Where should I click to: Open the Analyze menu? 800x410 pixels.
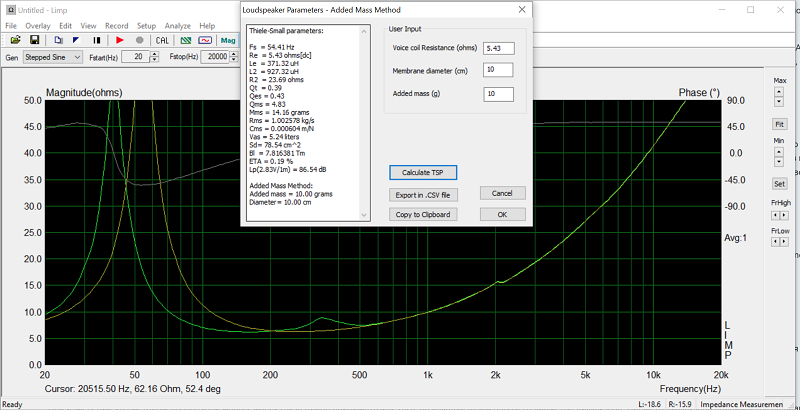[x=178, y=25]
